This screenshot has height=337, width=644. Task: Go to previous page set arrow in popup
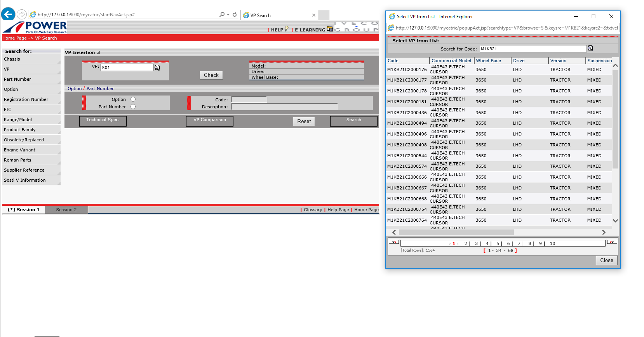point(394,242)
